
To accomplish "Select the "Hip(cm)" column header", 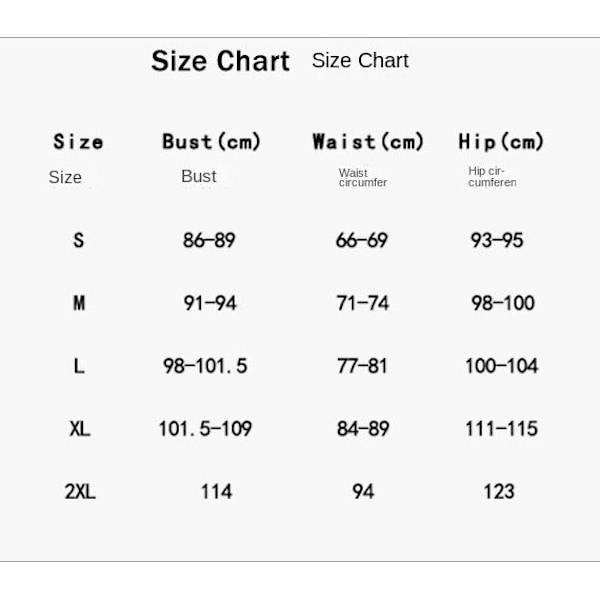I will 501,142.
